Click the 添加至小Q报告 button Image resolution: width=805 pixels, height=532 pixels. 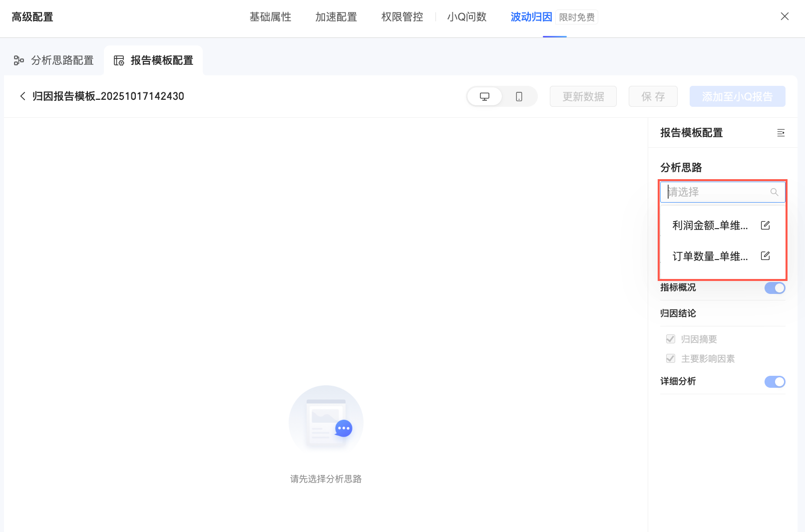pyautogui.click(x=737, y=96)
